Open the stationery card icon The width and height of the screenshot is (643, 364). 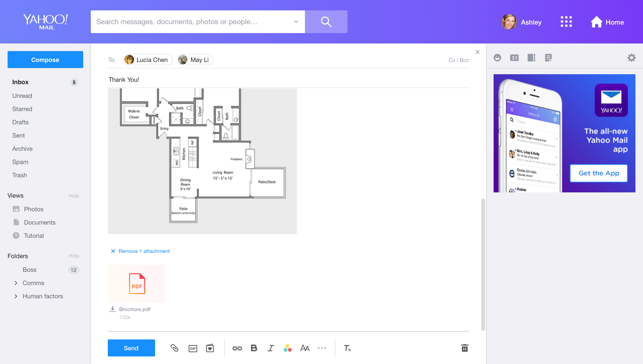[x=210, y=348]
